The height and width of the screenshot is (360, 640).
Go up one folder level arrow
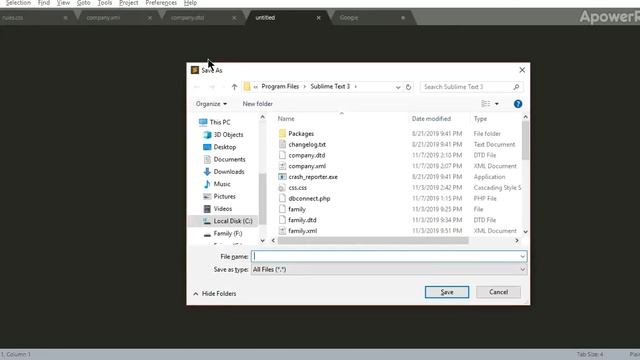pos(234,87)
